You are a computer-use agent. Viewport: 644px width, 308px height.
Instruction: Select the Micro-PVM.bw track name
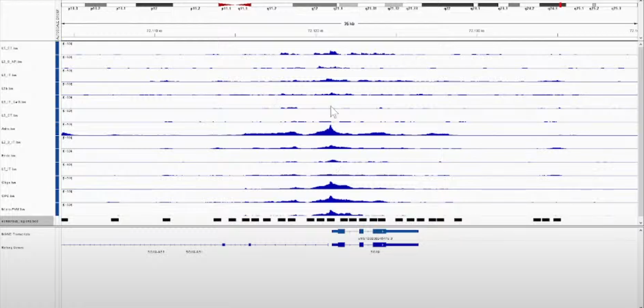pos(12,209)
